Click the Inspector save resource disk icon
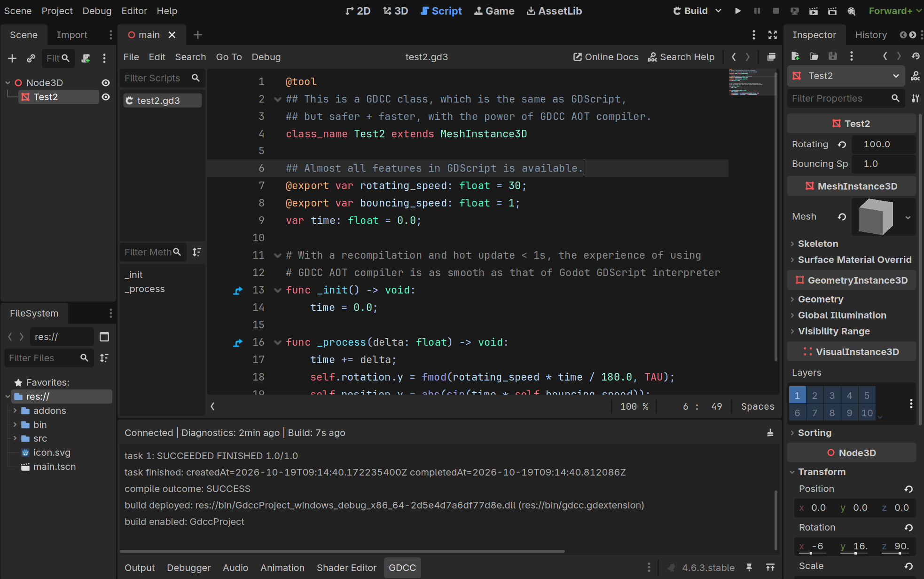 [833, 56]
